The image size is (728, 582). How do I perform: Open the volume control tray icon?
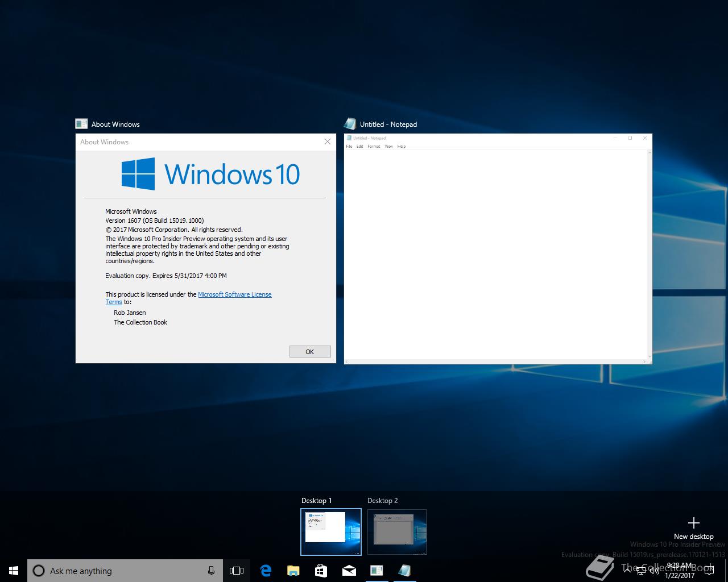[x=654, y=571]
